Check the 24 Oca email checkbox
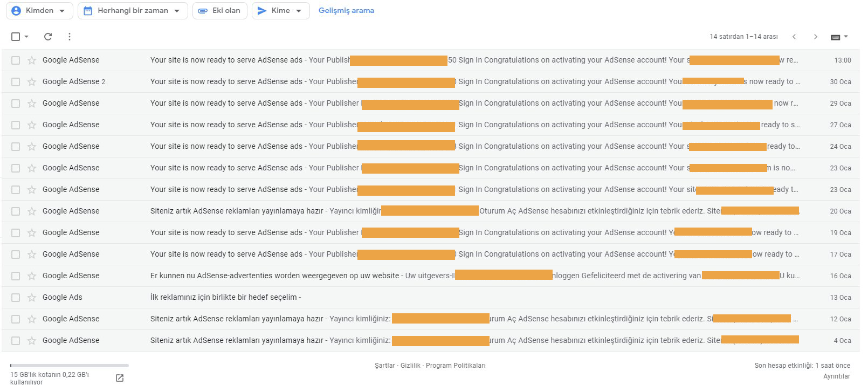This screenshot has height=385, width=868. [16, 147]
